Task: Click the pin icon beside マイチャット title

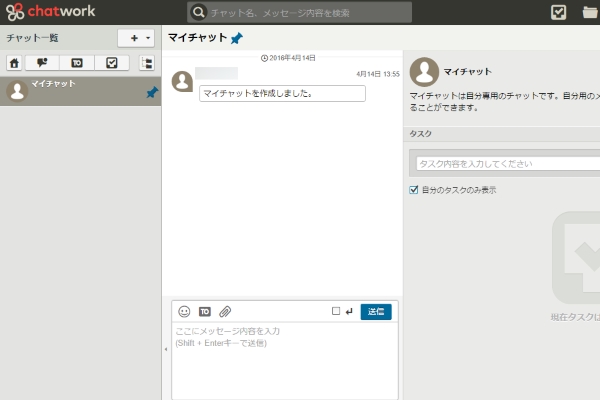Action: [x=237, y=38]
